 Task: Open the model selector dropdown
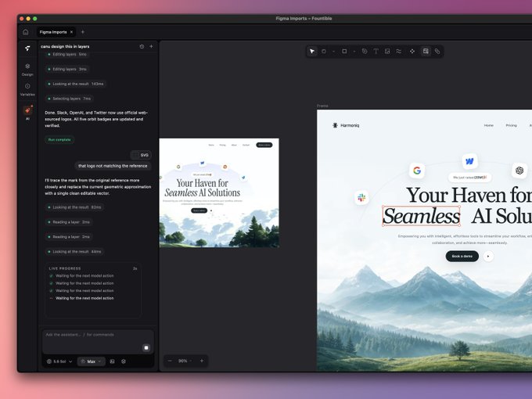tap(59, 361)
